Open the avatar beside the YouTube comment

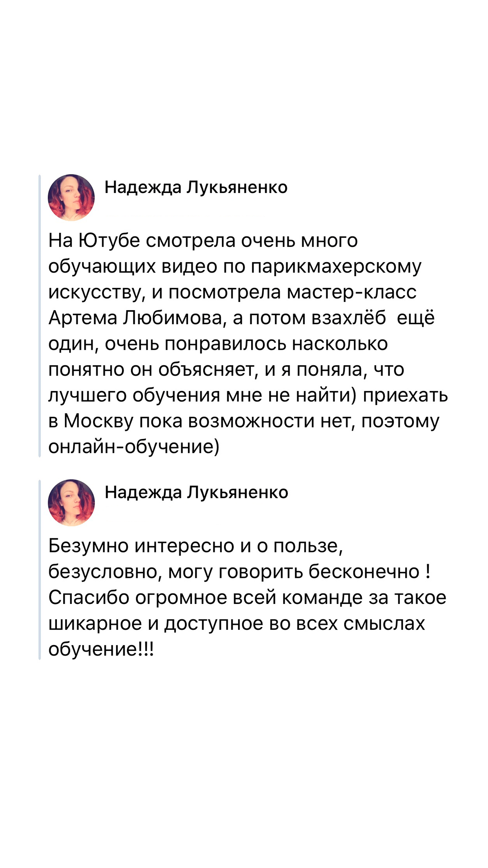pos(71,198)
